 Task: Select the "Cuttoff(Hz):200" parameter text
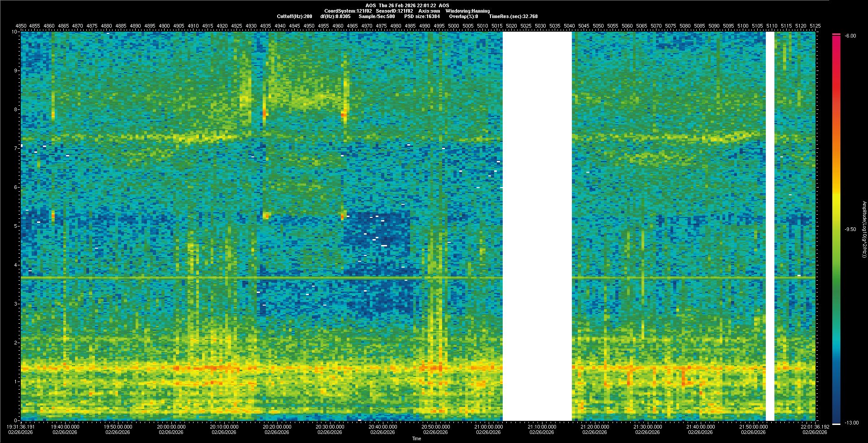tap(294, 16)
